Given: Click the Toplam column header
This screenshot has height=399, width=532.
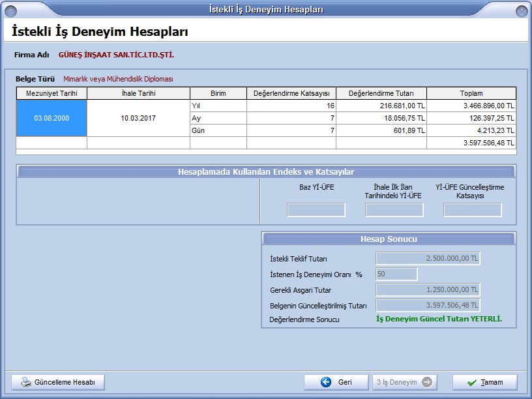Looking at the screenshot, I should pos(471,93).
